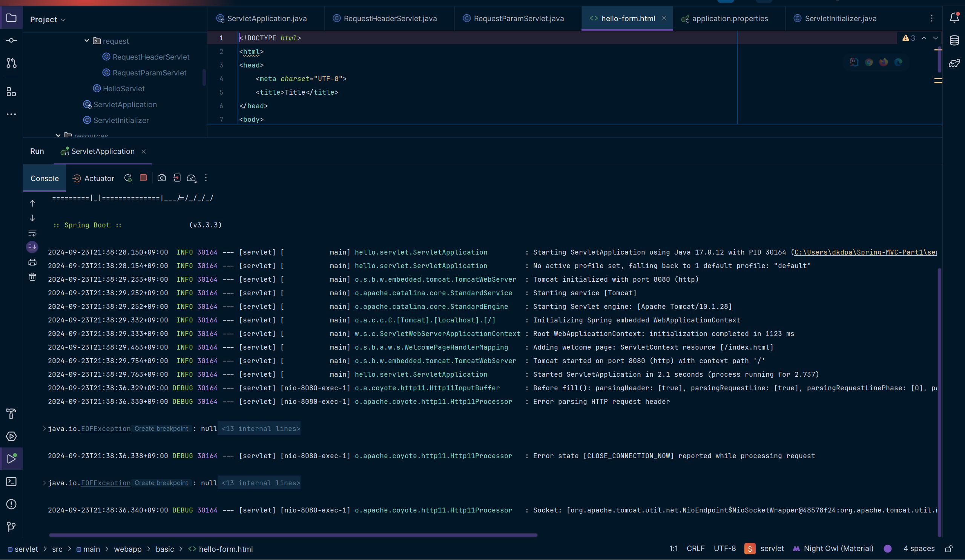Open UTF-8 encoding selector
The height and width of the screenshot is (560, 965).
[x=724, y=549]
